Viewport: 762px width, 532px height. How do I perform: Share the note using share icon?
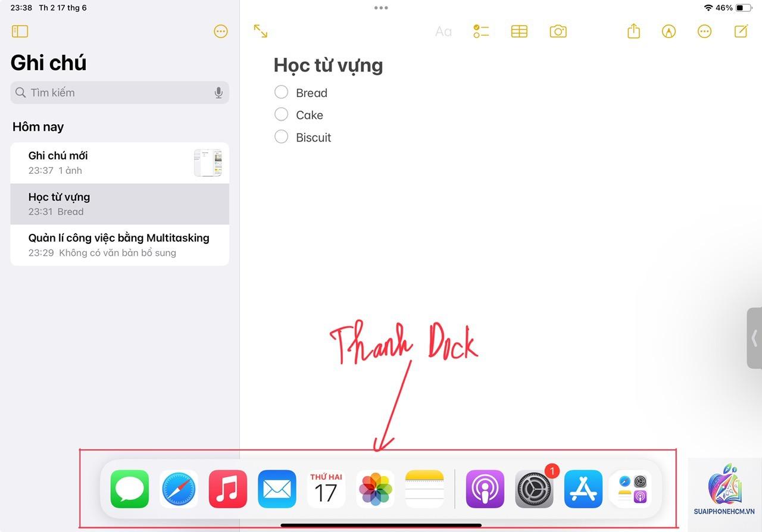coord(633,31)
